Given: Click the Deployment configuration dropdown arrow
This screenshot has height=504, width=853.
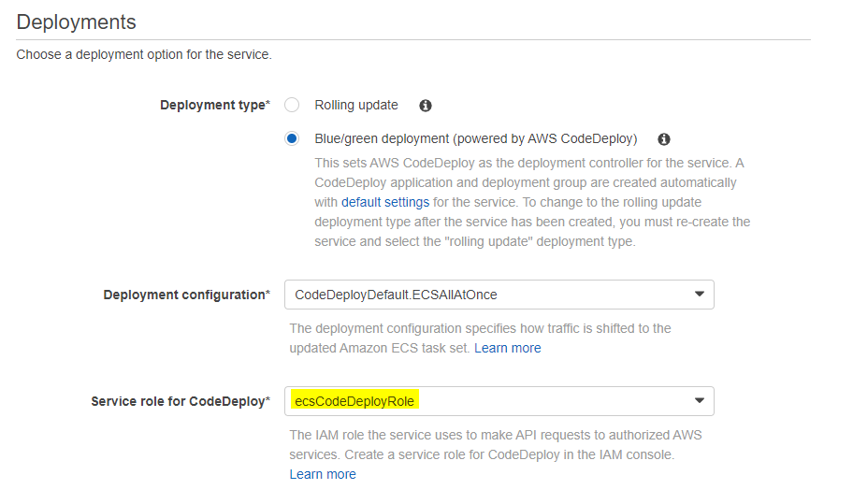Looking at the screenshot, I should [x=700, y=295].
